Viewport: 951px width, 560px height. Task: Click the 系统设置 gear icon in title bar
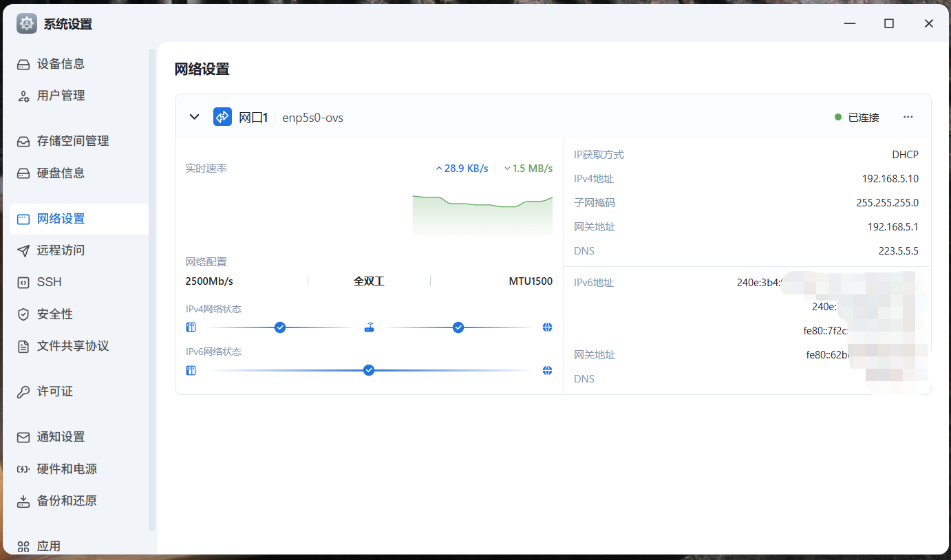tap(27, 23)
